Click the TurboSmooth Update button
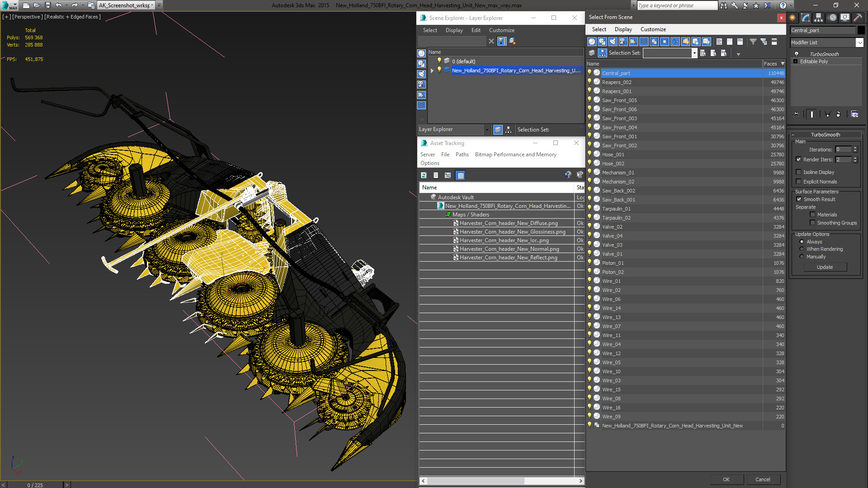 click(825, 267)
